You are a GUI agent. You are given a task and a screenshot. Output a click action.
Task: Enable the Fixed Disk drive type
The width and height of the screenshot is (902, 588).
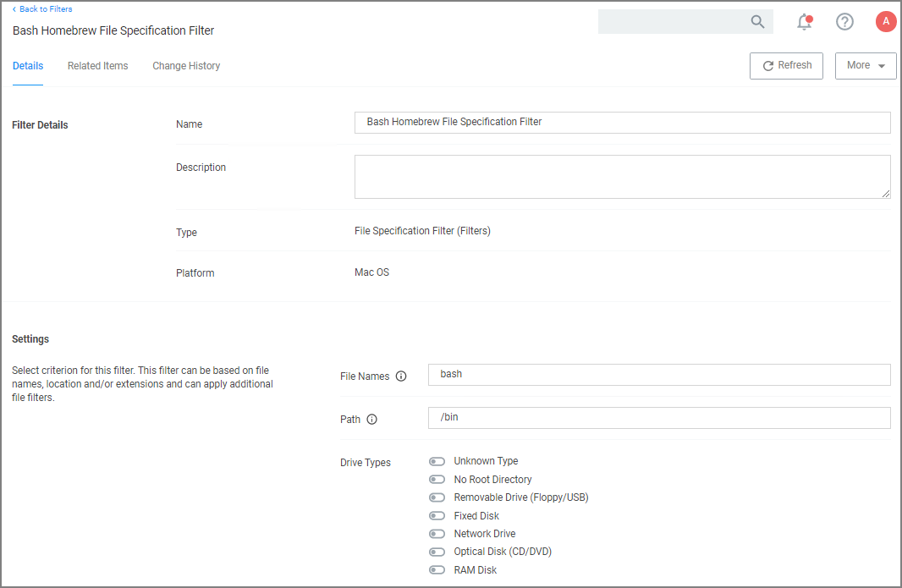437,516
